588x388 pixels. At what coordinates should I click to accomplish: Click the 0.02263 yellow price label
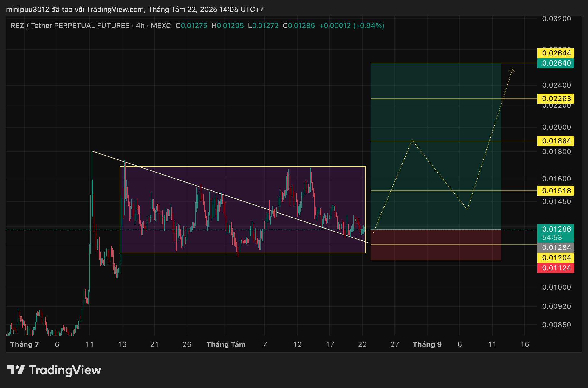pyautogui.click(x=556, y=99)
